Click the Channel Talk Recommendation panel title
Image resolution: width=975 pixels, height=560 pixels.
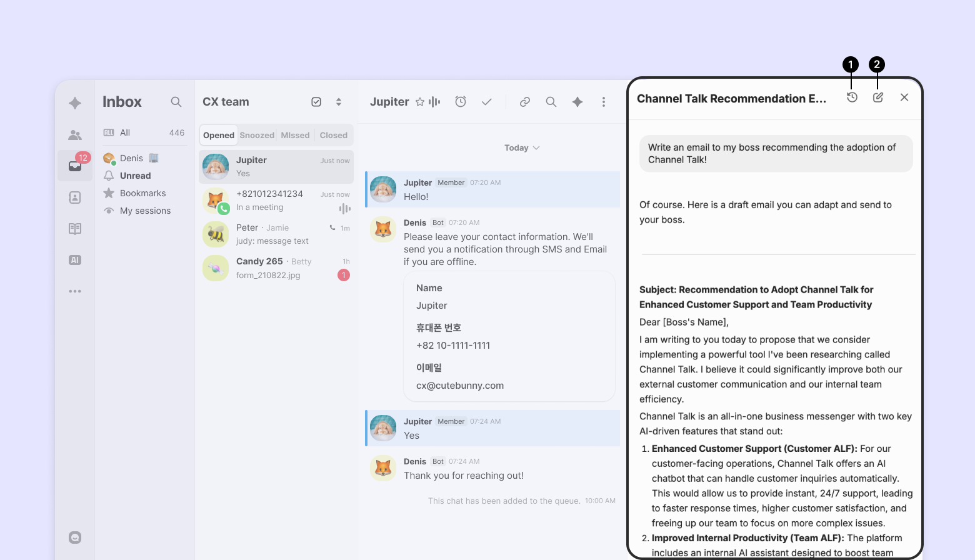click(x=731, y=99)
